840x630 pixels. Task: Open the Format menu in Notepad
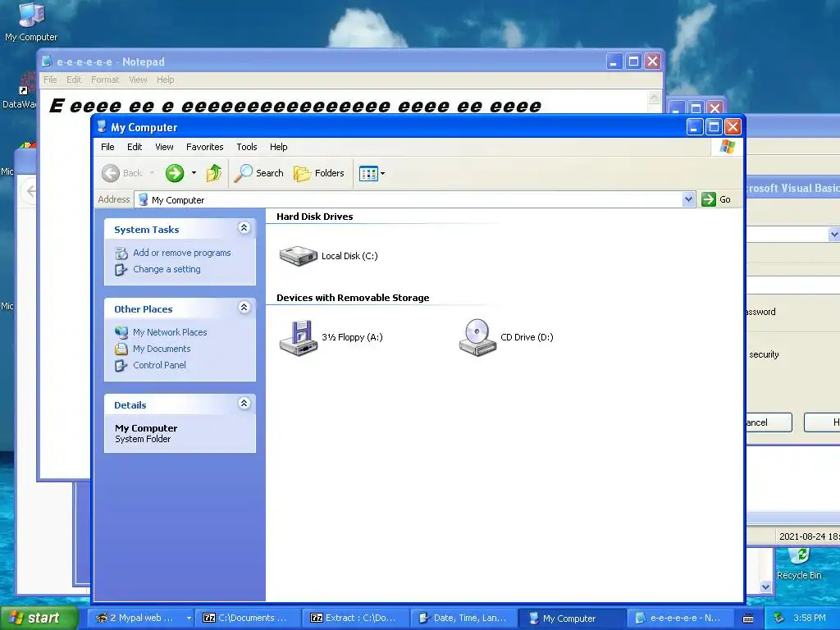[105, 80]
